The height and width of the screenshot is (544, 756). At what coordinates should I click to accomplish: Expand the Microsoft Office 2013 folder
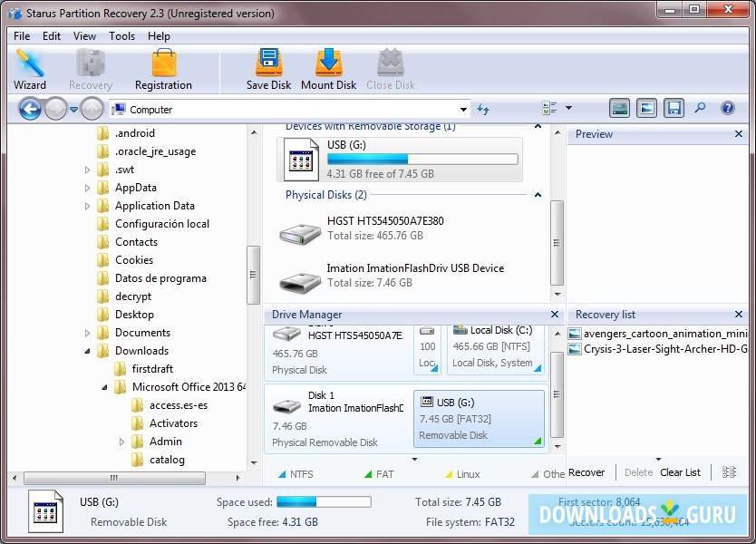pyautogui.click(x=106, y=387)
